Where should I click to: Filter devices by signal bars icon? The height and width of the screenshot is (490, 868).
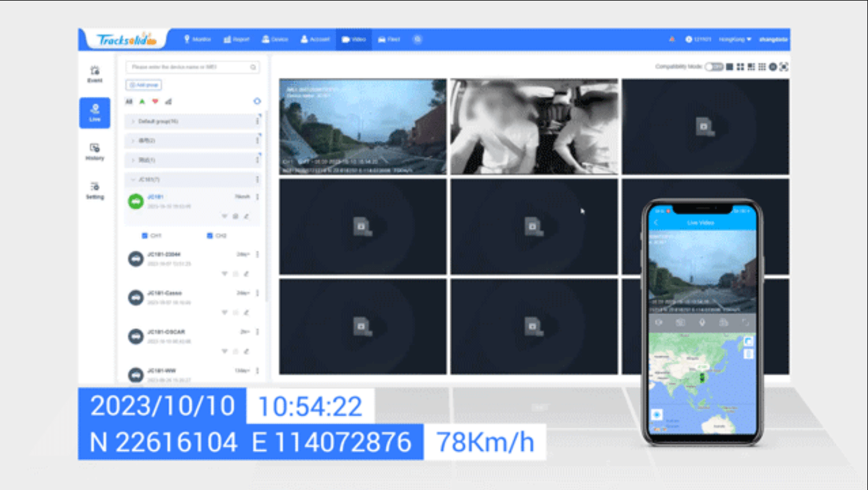point(169,101)
